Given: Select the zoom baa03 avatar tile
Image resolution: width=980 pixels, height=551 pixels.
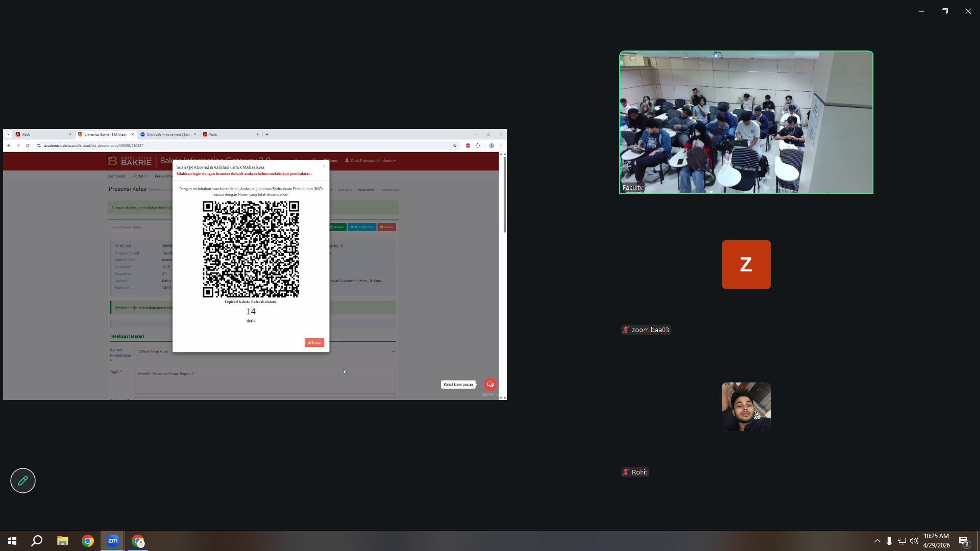Looking at the screenshot, I should click(746, 264).
